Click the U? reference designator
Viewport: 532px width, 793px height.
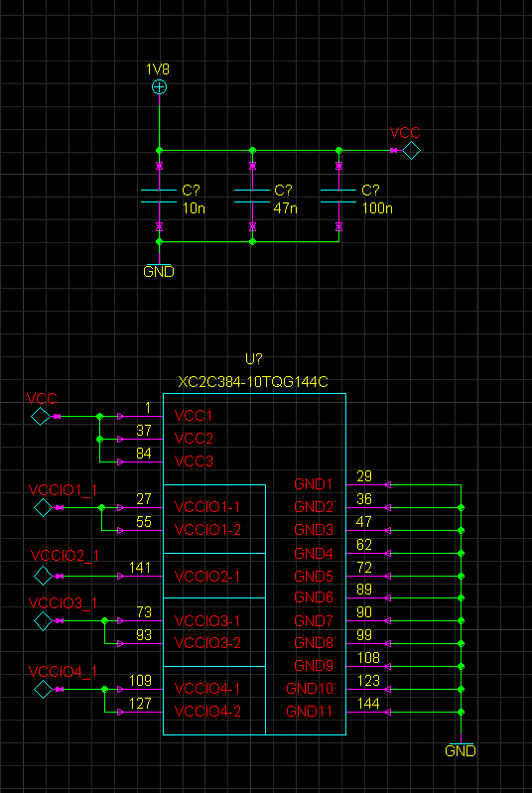tap(254, 359)
